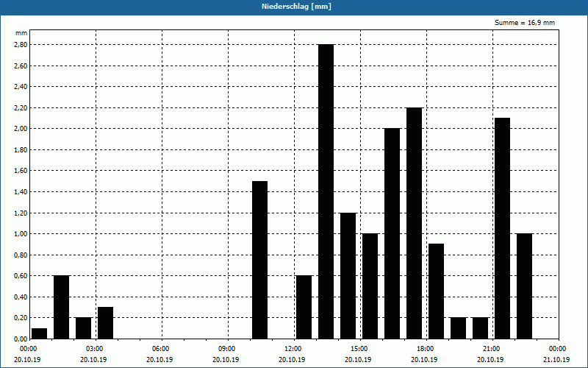
Task: Click the 2,00 mm bar after 16:00
Action: pyautogui.click(x=392, y=233)
